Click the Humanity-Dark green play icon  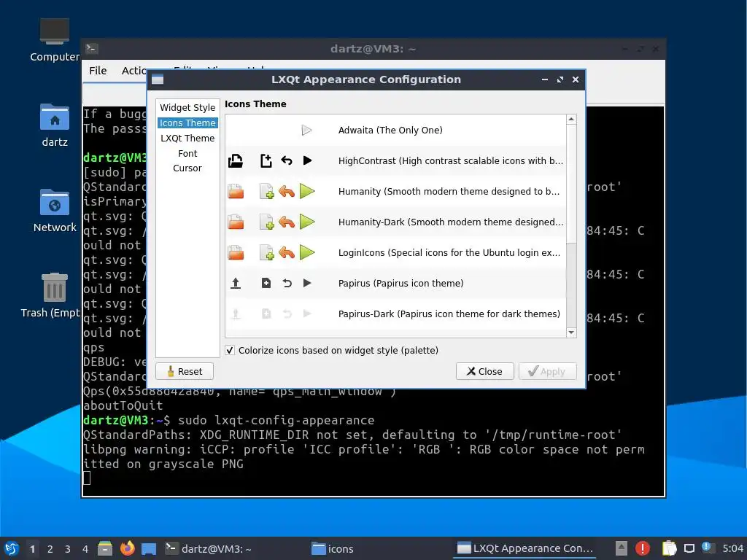pyautogui.click(x=307, y=222)
